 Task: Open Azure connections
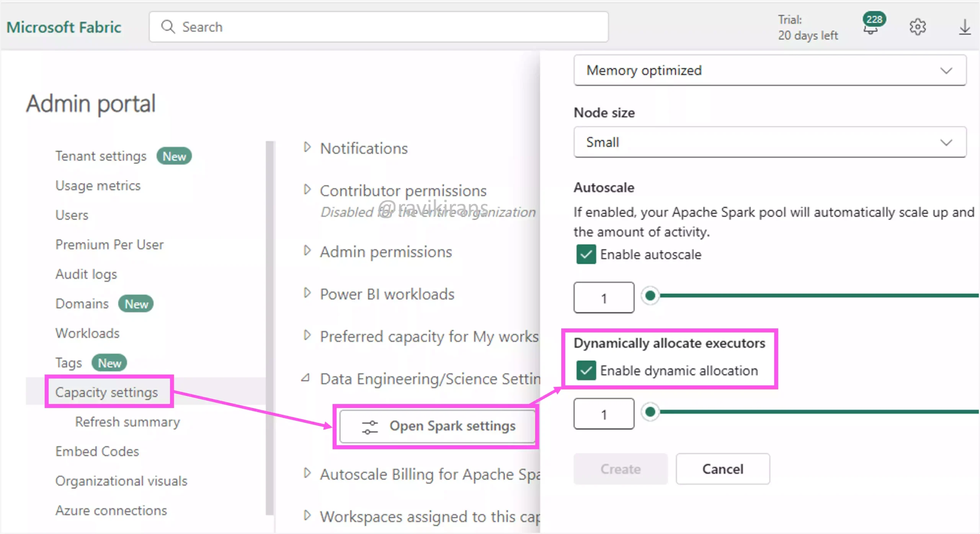coord(111,510)
